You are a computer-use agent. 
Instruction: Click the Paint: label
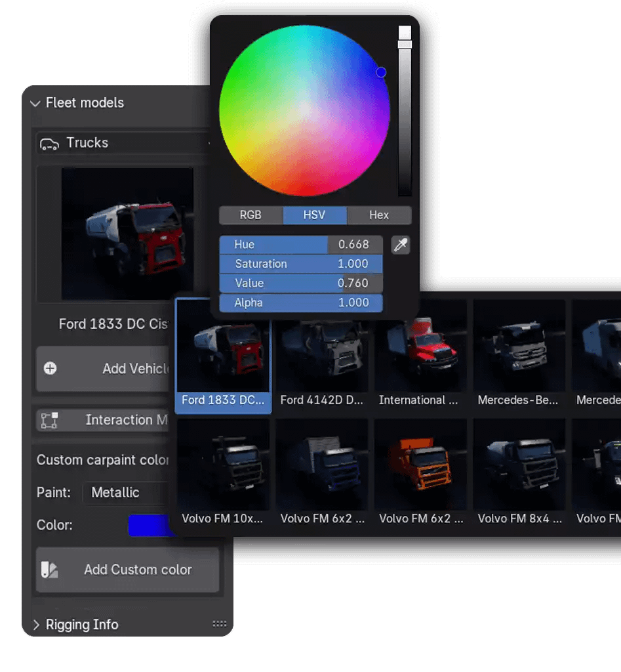click(54, 492)
